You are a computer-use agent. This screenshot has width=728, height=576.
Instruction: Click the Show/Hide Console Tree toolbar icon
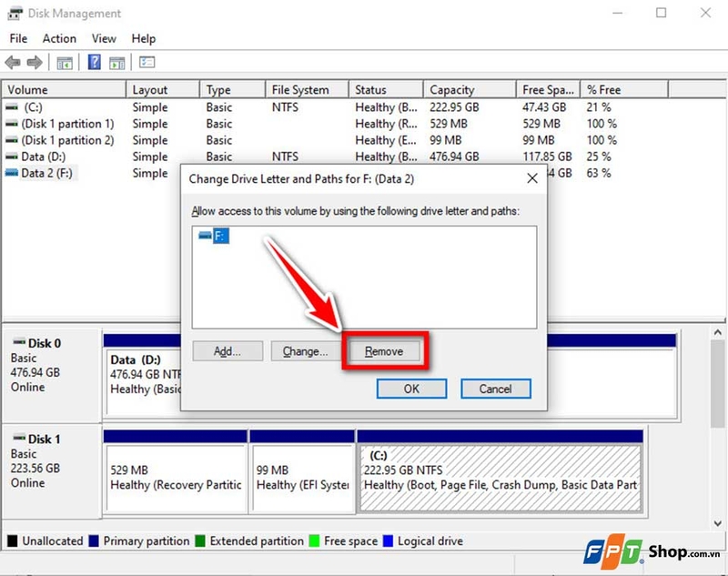(x=65, y=63)
